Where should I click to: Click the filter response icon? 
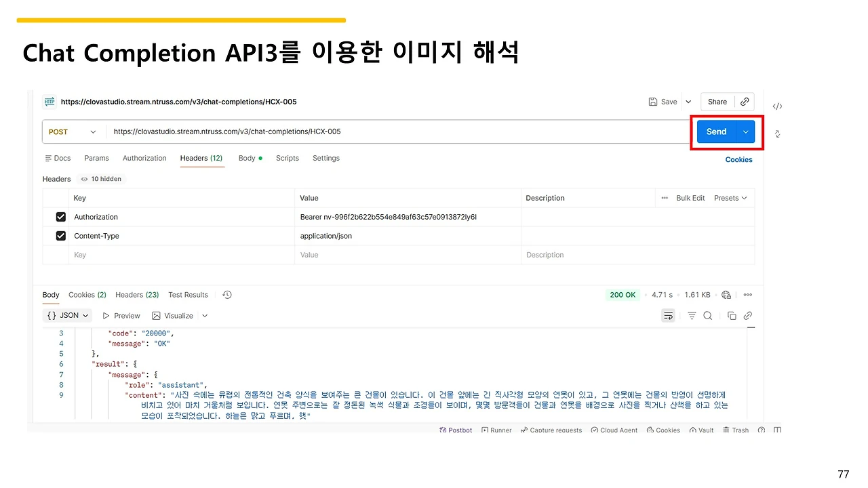click(x=692, y=316)
